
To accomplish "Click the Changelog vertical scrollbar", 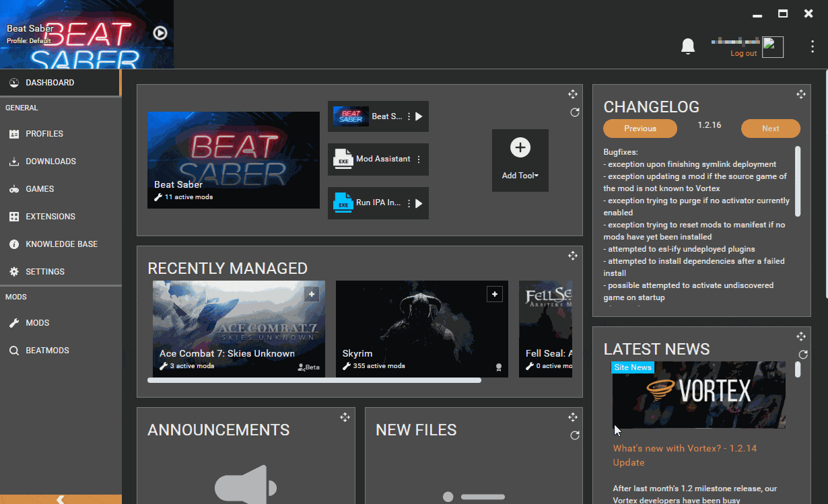I will tap(798, 181).
